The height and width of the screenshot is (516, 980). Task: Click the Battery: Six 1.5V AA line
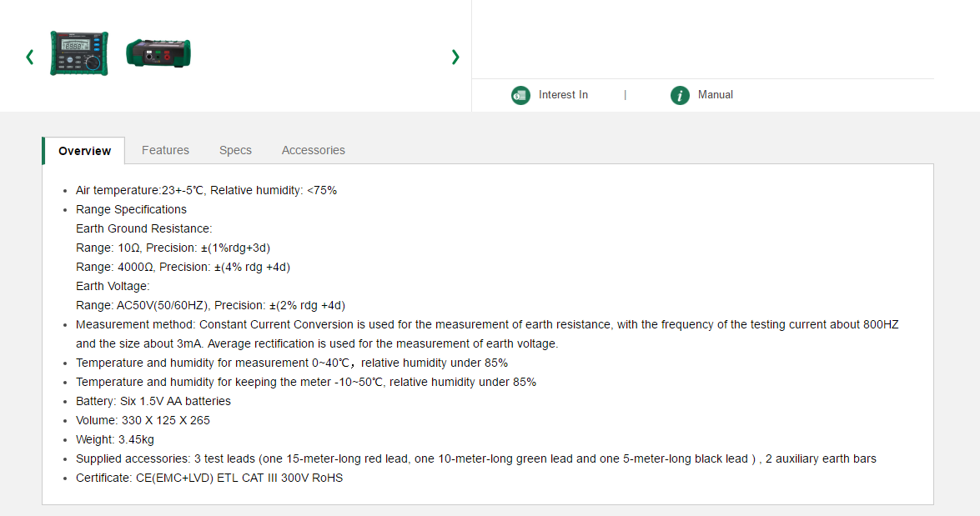[153, 401]
